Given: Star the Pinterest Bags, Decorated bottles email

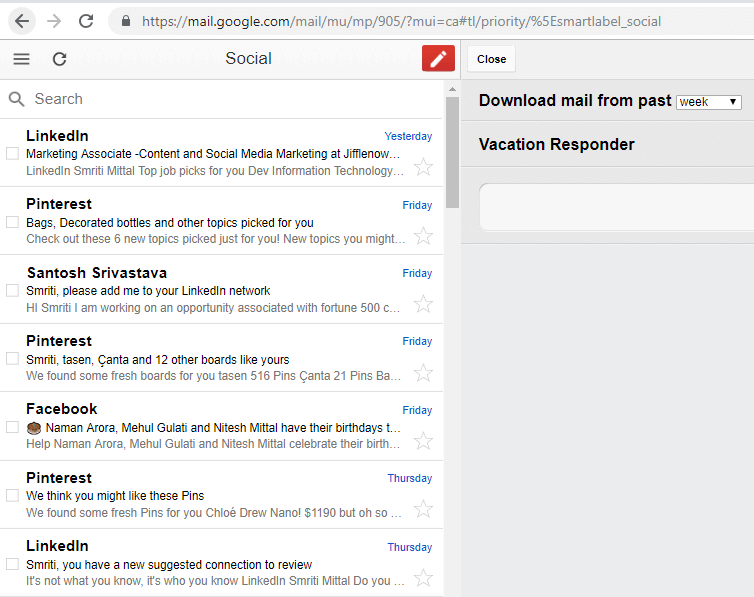Looking at the screenshot, I should tap(423, 236).
